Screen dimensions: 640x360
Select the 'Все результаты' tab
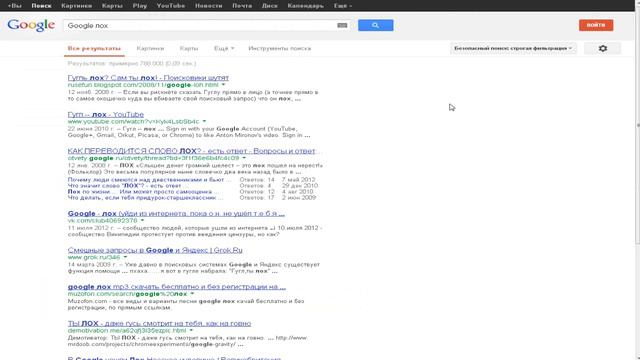point(94,48)
